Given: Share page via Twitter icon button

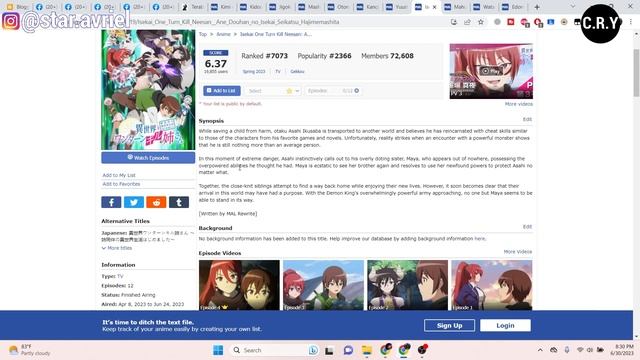Looking at the screenshot, I should (x=133, y=202).
